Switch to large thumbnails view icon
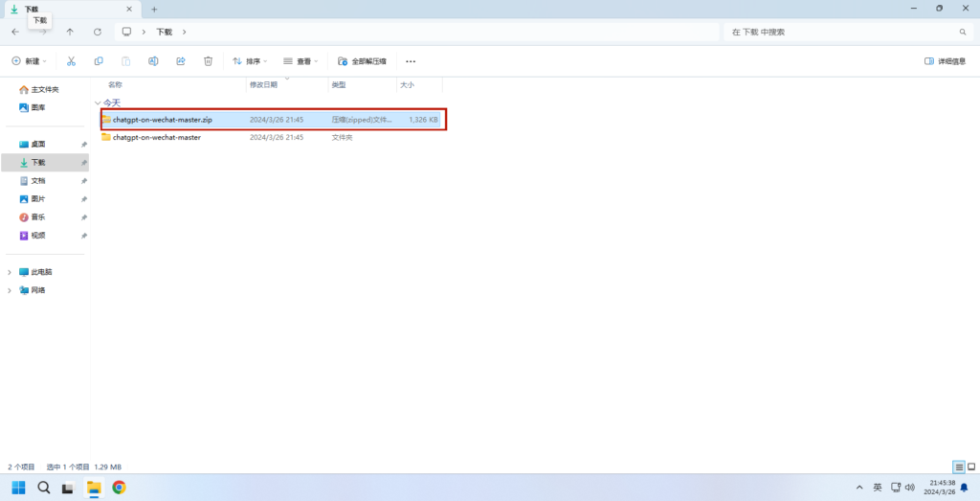The height and width of the screenshot is (501, 980). 971,467
